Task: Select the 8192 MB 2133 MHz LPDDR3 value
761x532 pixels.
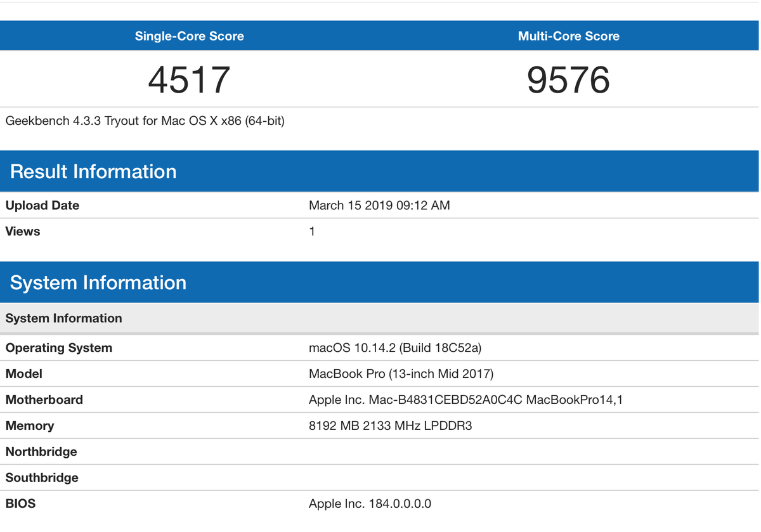Action: click(x=391, y=425)
